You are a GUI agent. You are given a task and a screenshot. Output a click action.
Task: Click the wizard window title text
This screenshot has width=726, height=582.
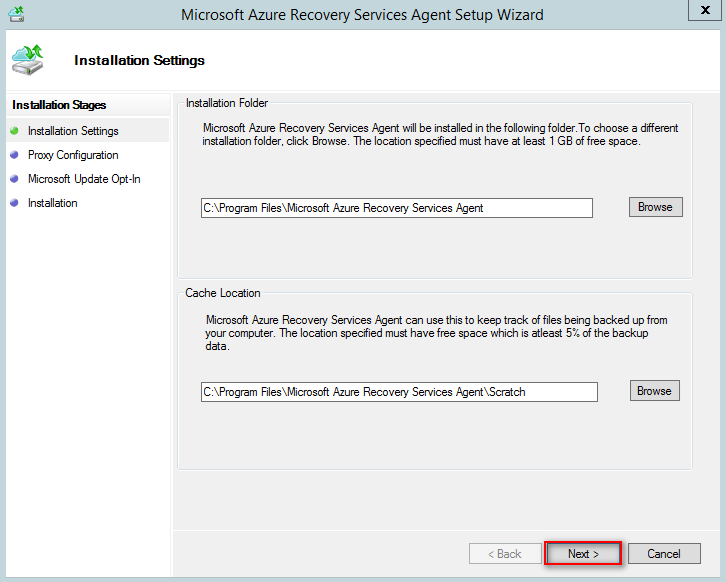coord(362,15)
